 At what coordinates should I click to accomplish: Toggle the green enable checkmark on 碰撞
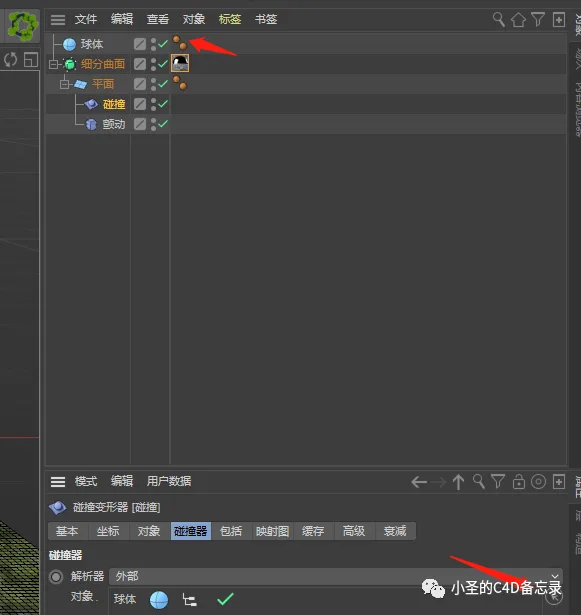pos(163,104)
